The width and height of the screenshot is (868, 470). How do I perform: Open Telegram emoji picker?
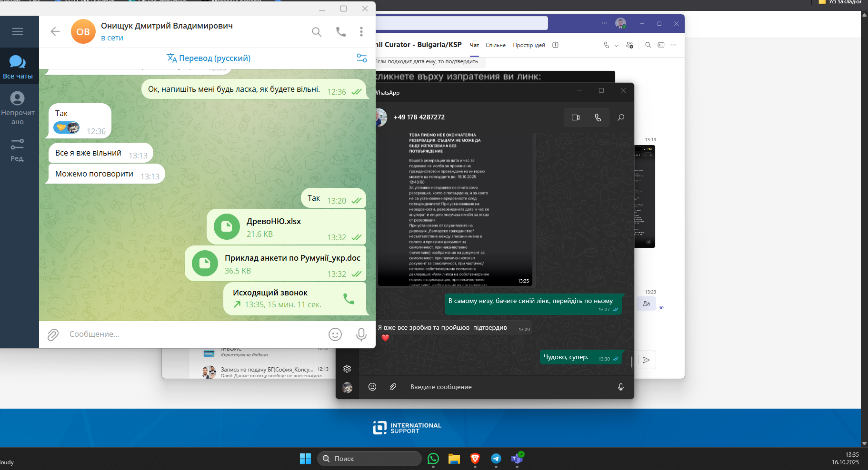[x=335, y=335]
